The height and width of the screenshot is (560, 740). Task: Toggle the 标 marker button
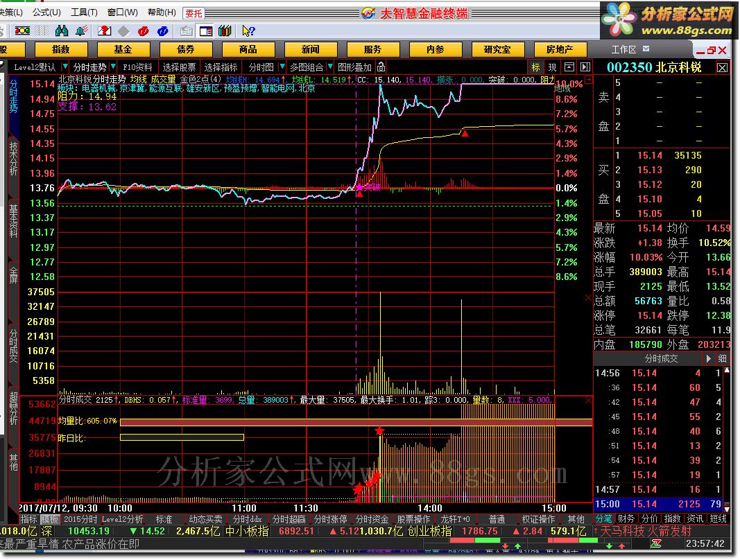coord(535,67)
